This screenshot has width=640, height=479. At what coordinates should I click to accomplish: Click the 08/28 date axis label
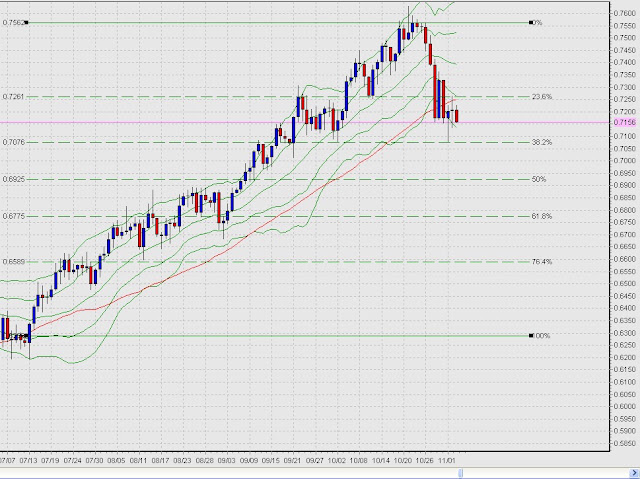tap(204, 461)
